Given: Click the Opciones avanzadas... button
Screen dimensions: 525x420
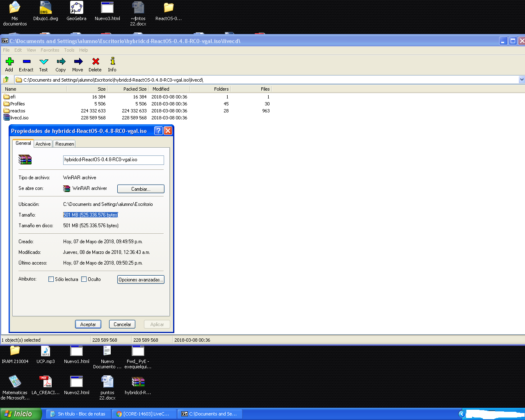Looking at the screenshot, I should [x=141, y=280].
